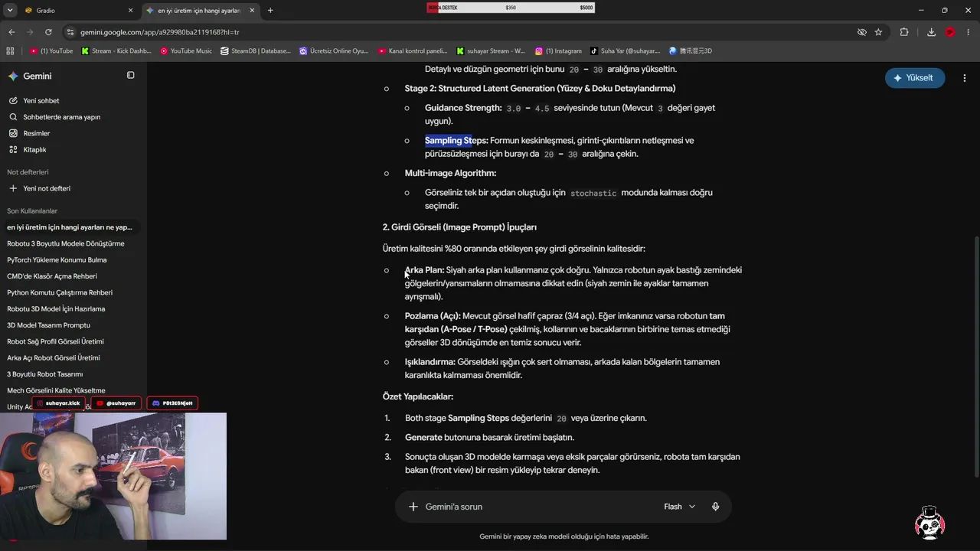Open the Chrome profile avatar
Image resolution: width=980 pixels, height=551 pixels.
coord(950,32)
